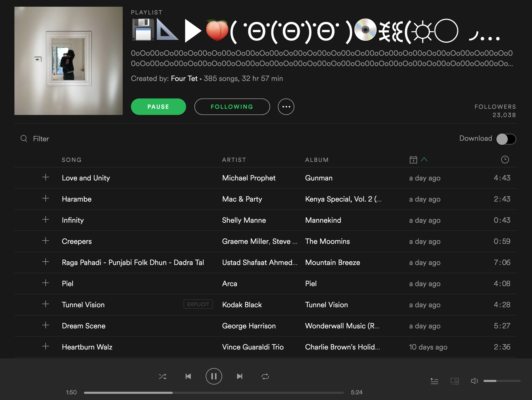Open artist Ustad Shafaat Ahmed
The image size is (532, 400).
click(x=260, y=262)
